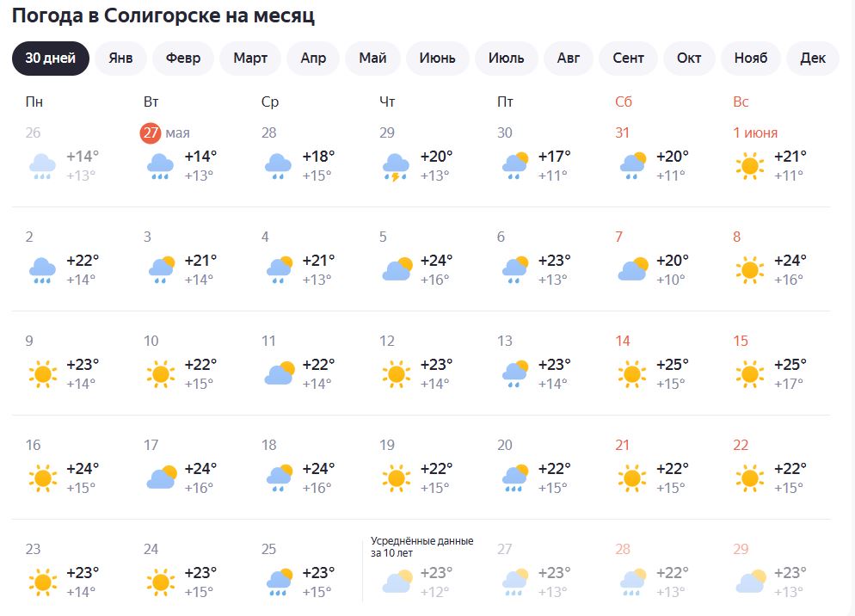Click the sunny icon for June 1
The width and height of the screenshot is (855, 616).
[x=749, y=166]
